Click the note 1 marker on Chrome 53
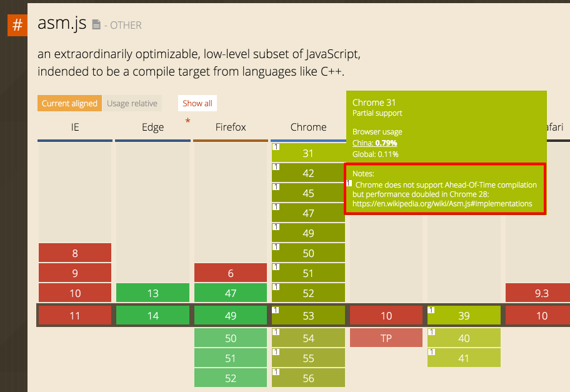Screen dimensions: 570x392 click(276, 310)
